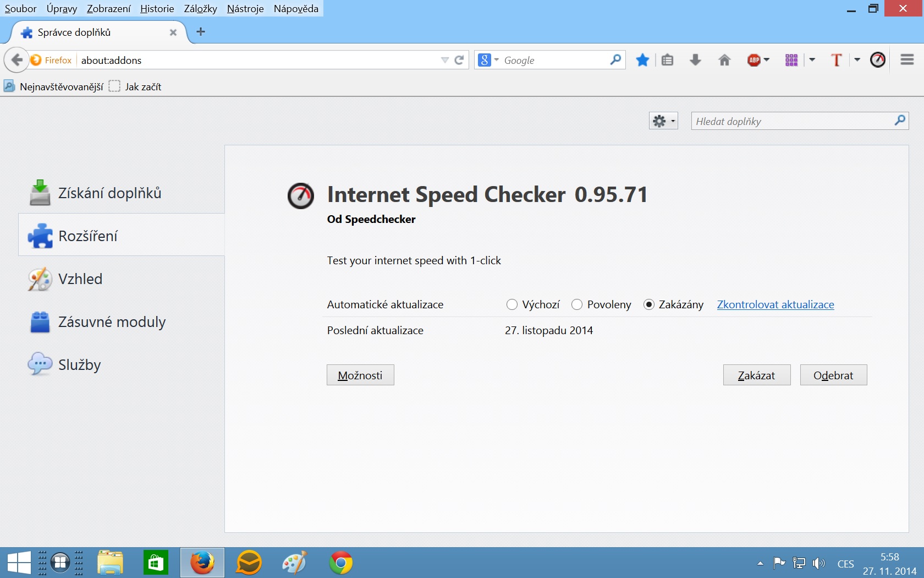
Task: Go to the home page icon
Action: pyautogui.click(x=724, y=60)
